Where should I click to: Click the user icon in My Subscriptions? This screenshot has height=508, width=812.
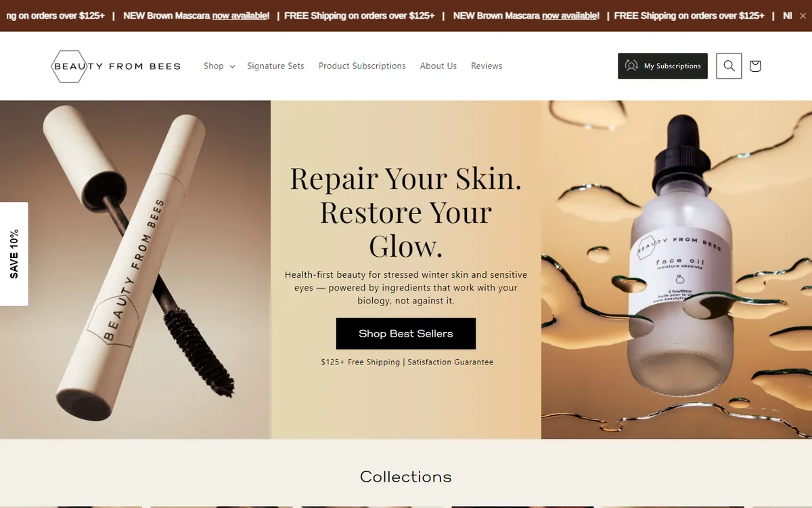631,66
